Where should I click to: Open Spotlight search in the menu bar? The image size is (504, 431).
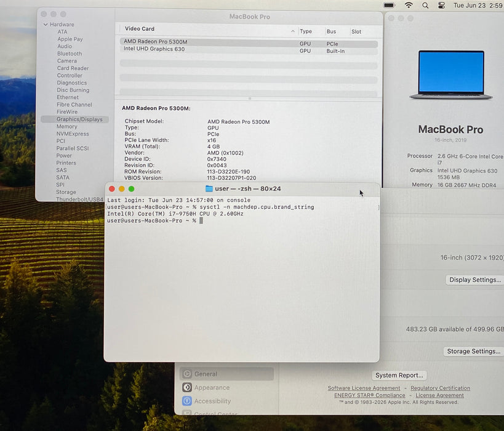click(425, 6)
